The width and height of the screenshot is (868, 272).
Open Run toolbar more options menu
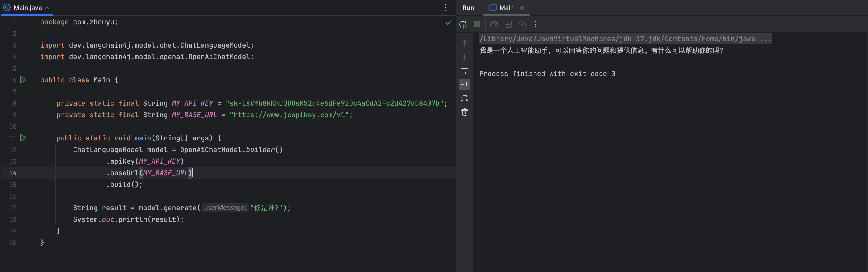(x=535, y=24)
